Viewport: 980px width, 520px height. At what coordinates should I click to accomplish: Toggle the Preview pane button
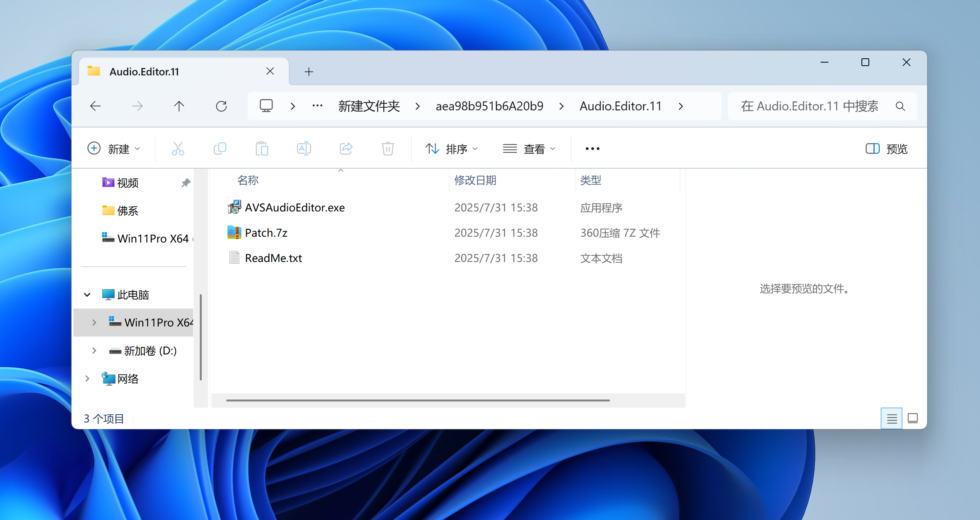(x=886, y=148)
